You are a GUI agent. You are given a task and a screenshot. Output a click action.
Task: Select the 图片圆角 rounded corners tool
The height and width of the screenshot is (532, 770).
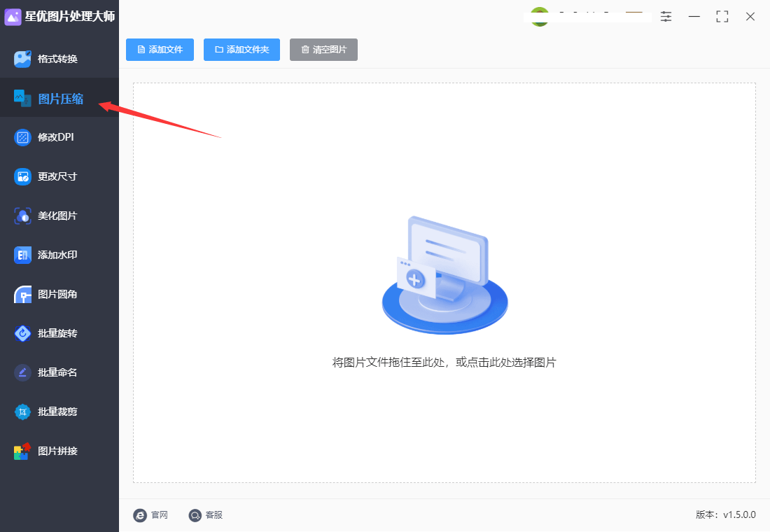pyautogui.click(x=59, y=294)
